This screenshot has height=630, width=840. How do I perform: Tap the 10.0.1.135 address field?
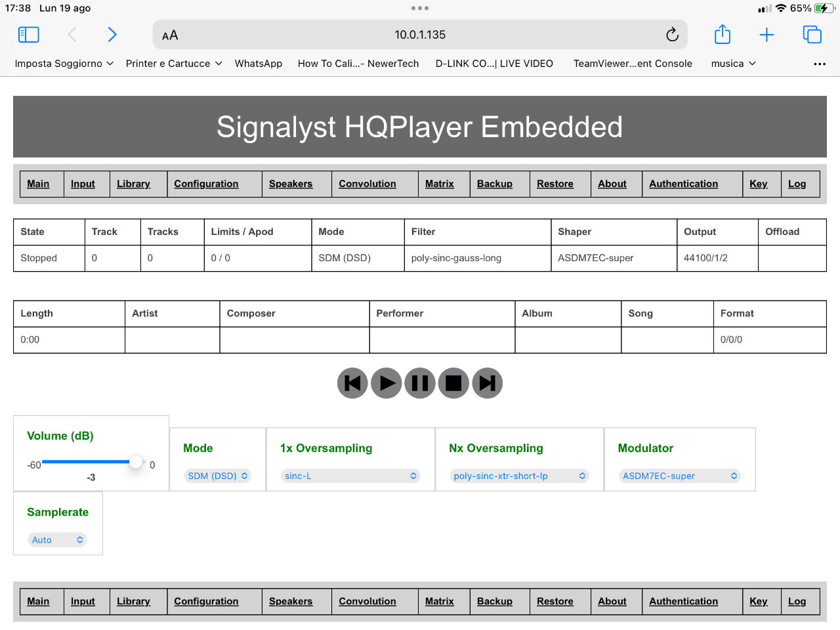coord(420,35)
